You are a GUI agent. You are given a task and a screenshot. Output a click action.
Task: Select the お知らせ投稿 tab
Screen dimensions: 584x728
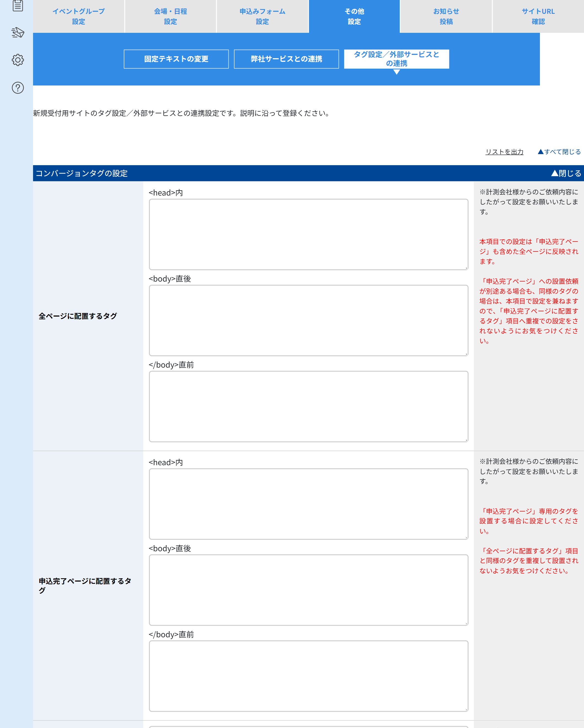point(446,16)
